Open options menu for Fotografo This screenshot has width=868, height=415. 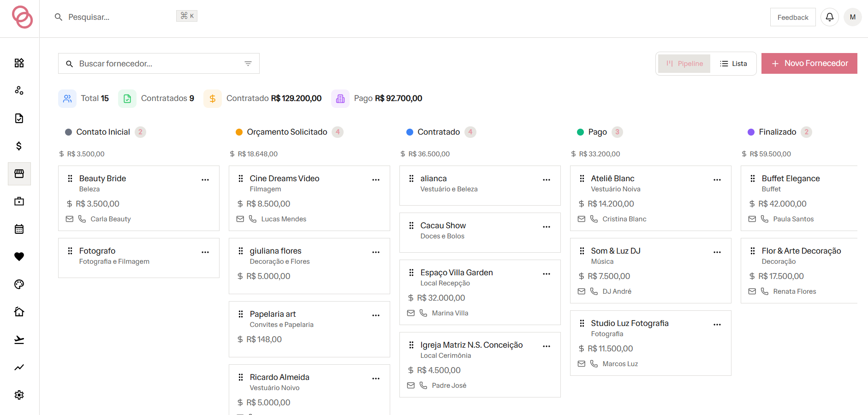coord(205,252)
